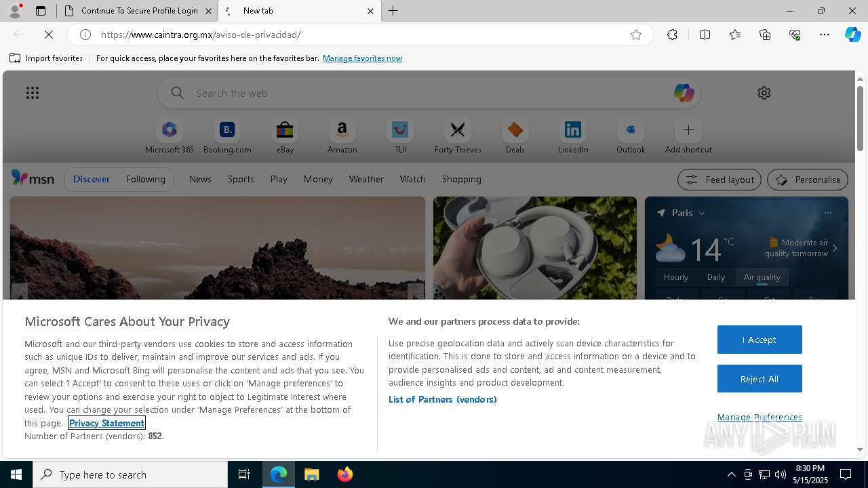Open the Watch section

coord(413,179)
